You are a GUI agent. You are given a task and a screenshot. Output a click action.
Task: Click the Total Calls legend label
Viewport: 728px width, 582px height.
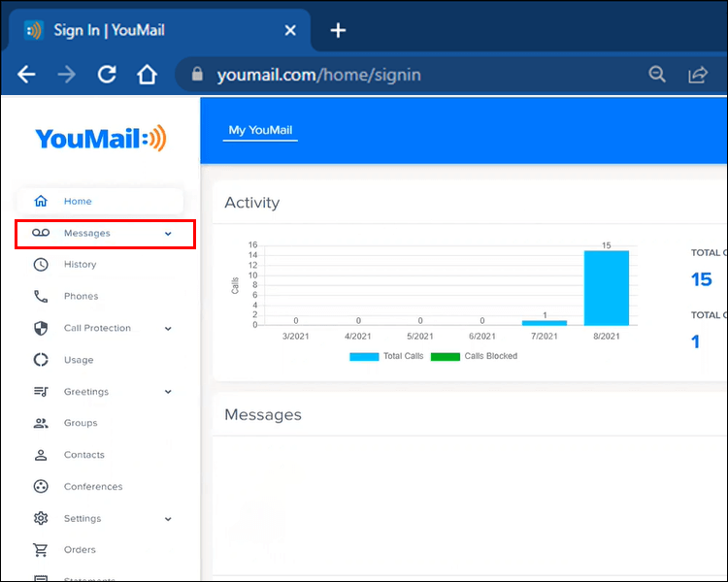coord(403,356)
